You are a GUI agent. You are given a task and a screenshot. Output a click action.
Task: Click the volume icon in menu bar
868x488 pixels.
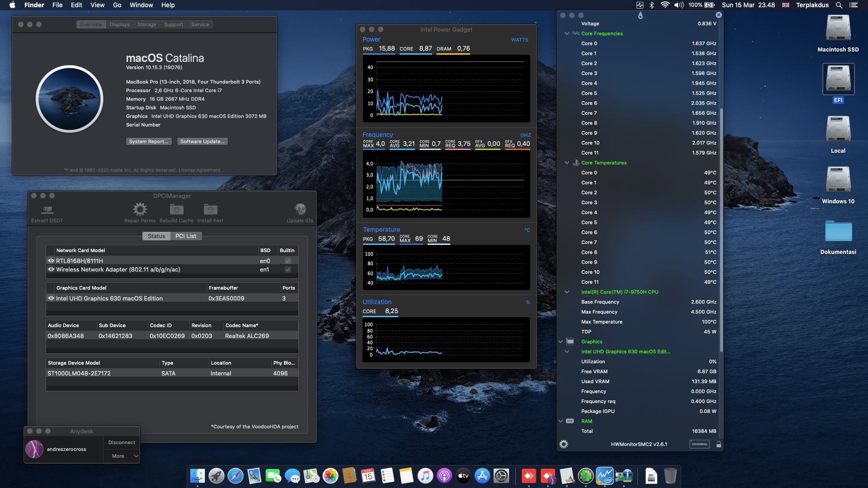[679, 5]
